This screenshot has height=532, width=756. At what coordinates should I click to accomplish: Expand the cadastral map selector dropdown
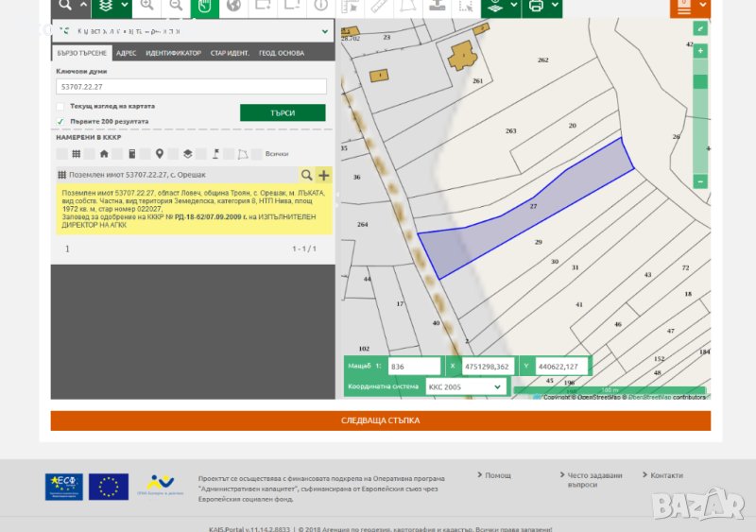click(325, 31)
